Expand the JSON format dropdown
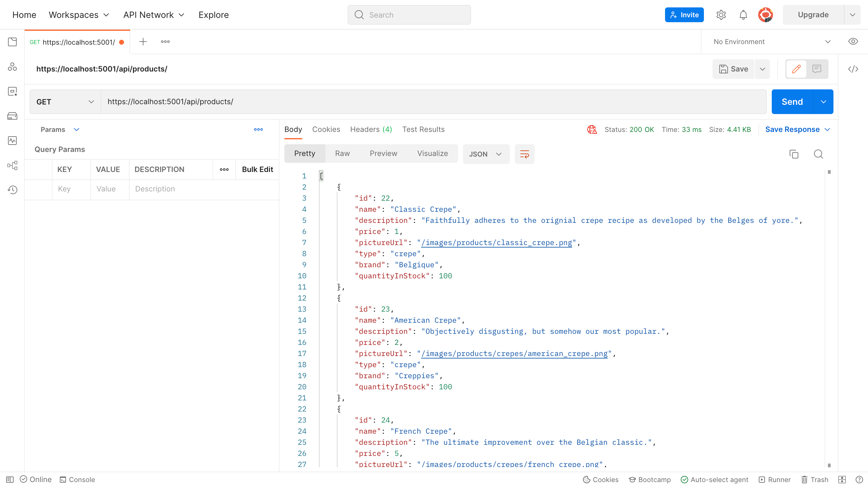868x487 pixels. [x=486, y=154]
